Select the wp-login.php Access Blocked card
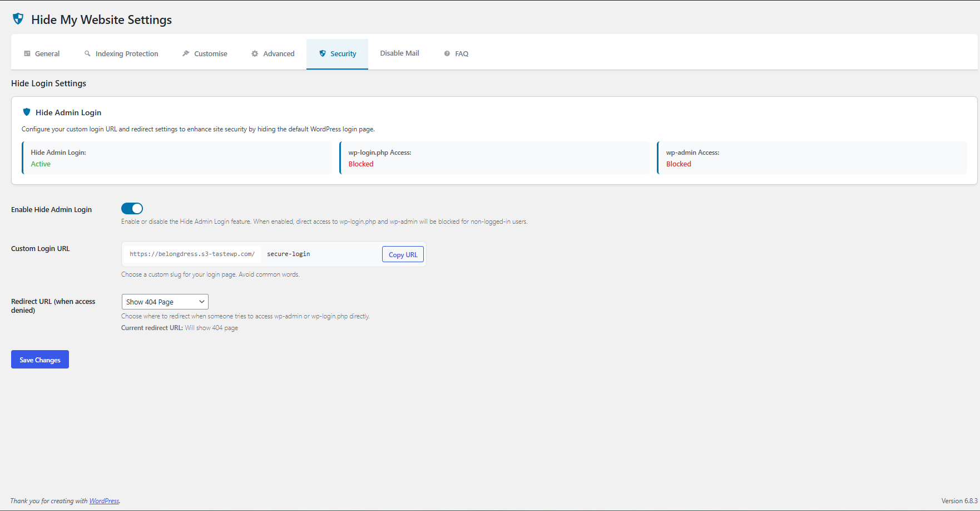980x511 pixels. (x=494, y=158)
